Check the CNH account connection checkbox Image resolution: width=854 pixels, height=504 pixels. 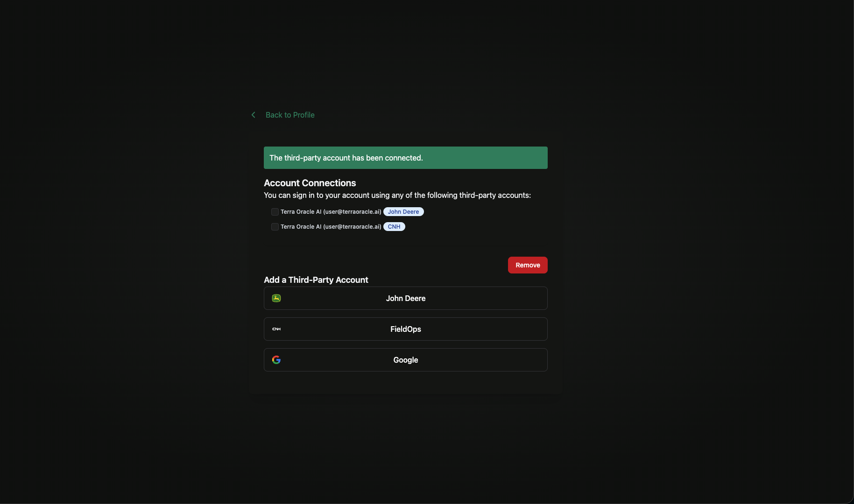pos(275,226)
